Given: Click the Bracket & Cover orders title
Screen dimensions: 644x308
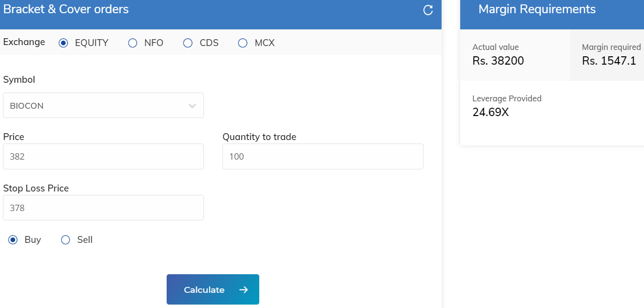Looking at the screenshot, I should click(65, 9).
